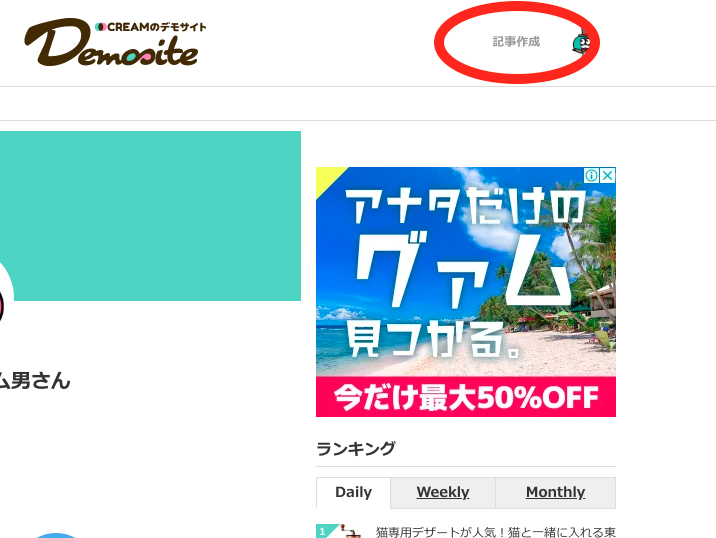Click the blue circular icon at page bottom
This screenshot has width=716, height=538.
click(56, 535)
